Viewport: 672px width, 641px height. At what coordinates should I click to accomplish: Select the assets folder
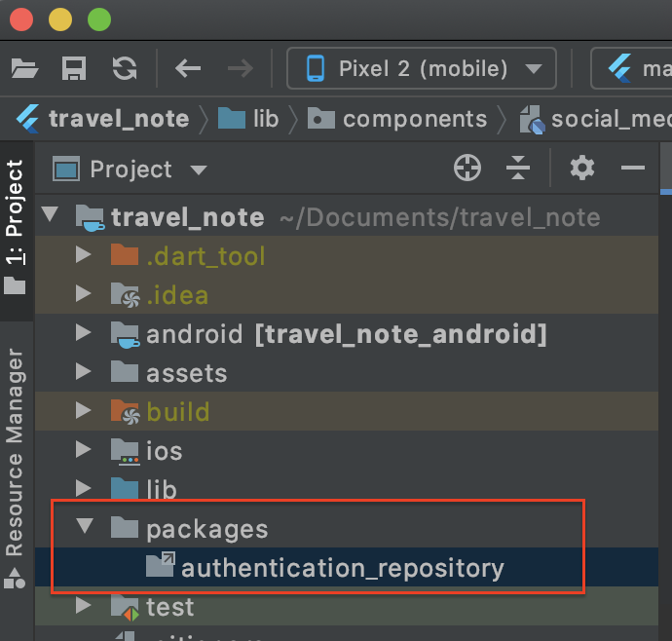pyautogui.click(x=347, y=372)
